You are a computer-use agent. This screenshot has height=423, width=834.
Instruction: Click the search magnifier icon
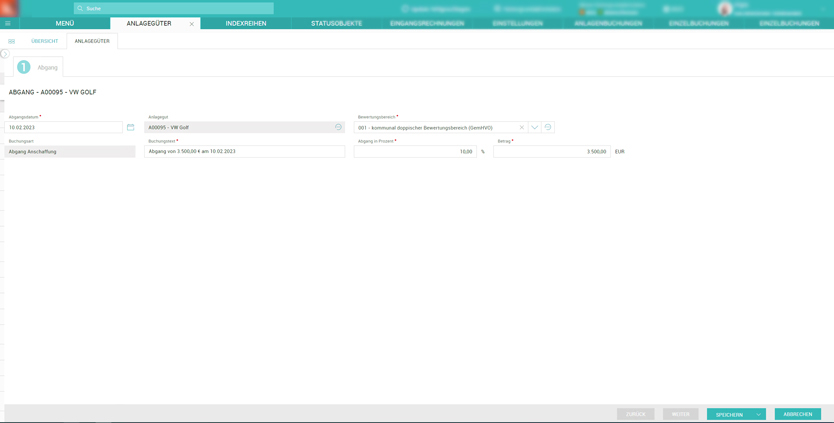click(80, 8)
